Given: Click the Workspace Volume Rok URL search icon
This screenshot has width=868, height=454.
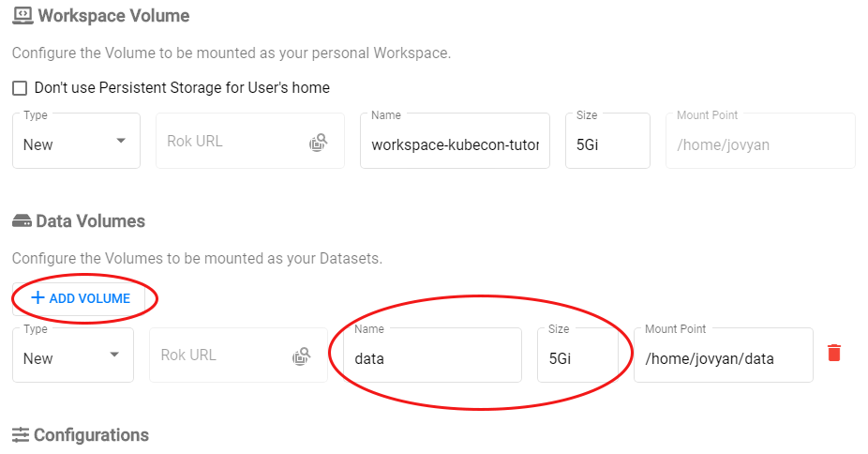Looking at the screenshot, I should [319, 143].
